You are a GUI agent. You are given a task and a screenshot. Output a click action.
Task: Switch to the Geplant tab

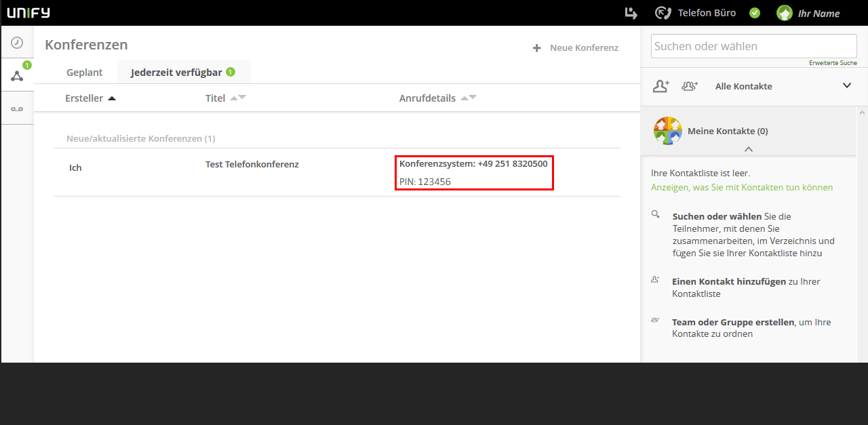(85, 73)
